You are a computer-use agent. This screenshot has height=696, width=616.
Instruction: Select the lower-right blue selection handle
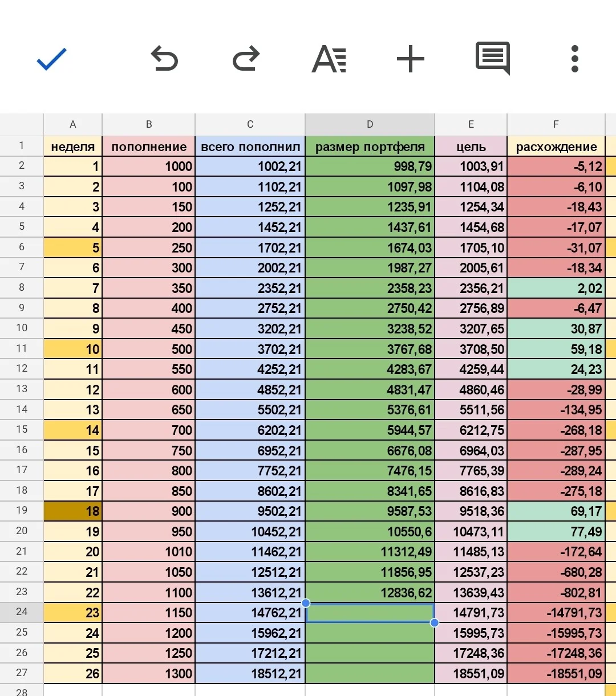click(x=435, y=623)
